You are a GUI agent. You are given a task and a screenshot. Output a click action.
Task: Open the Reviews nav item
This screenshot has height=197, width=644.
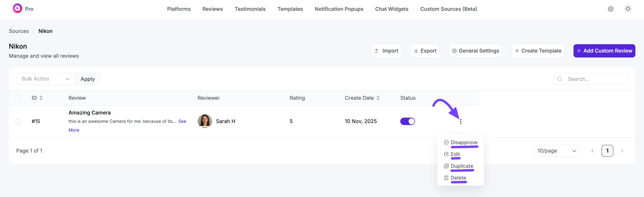[213, 9]
